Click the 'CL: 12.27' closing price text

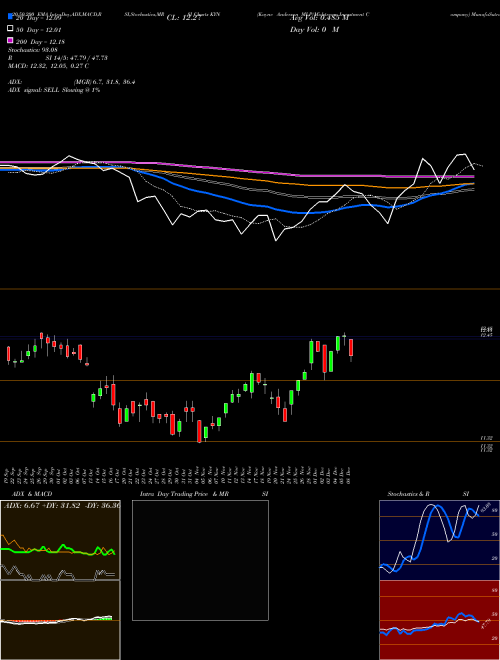point(184,18)
